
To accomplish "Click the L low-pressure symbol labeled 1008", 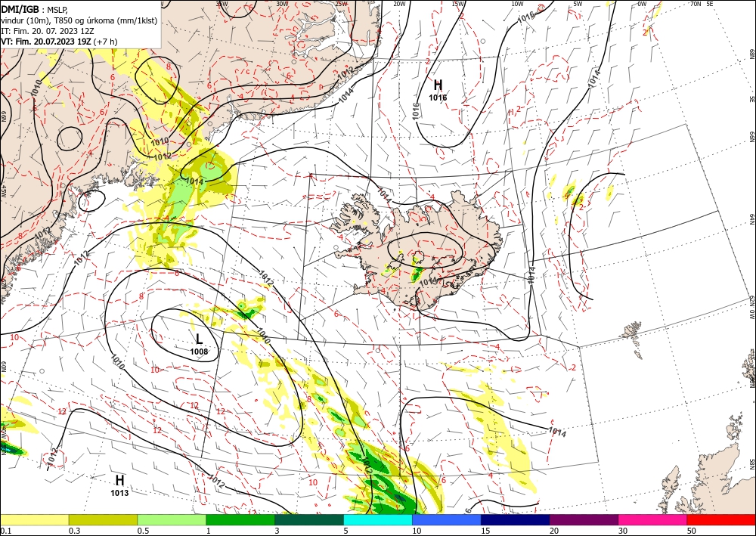I will tap(199, 339).
